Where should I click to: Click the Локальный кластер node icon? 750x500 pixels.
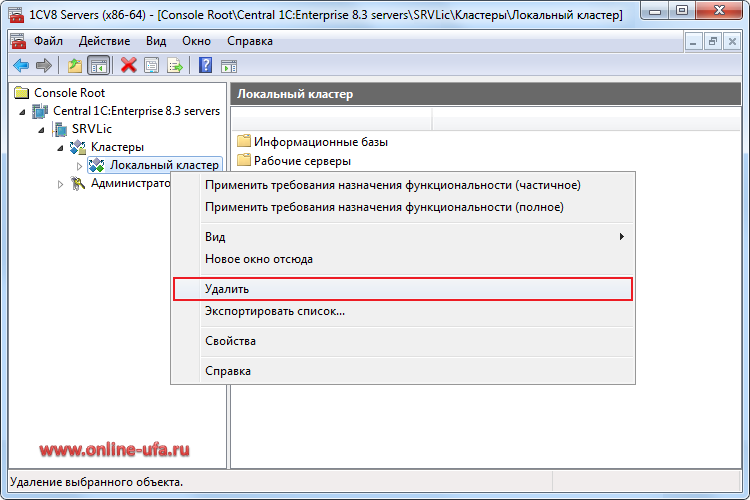tap(97, 165)
